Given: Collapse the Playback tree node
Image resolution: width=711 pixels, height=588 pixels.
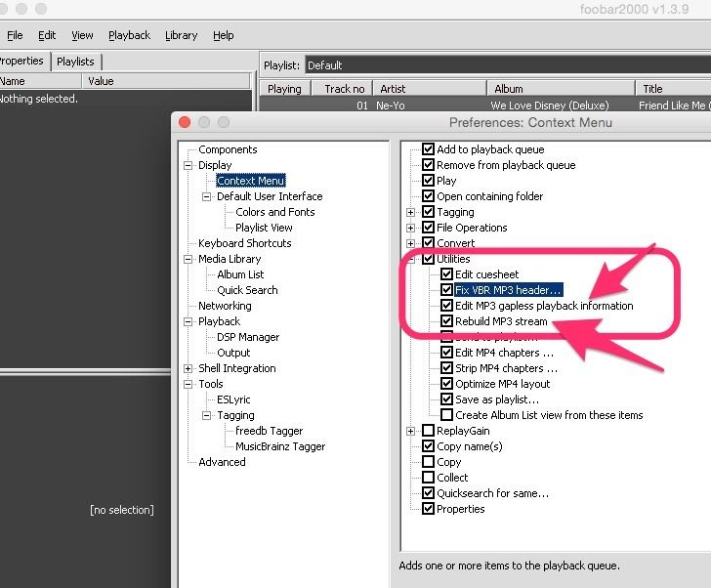Looking at the screenshot, I should [188, 322].
